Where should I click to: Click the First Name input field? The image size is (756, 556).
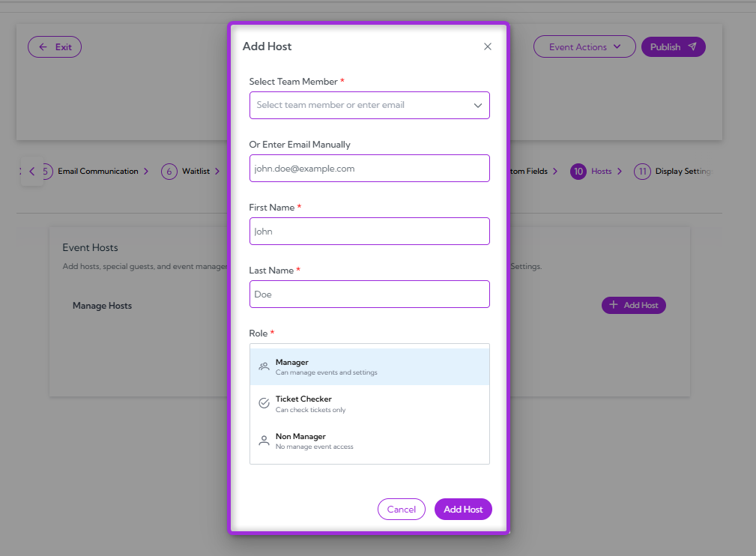click(369, 231)
